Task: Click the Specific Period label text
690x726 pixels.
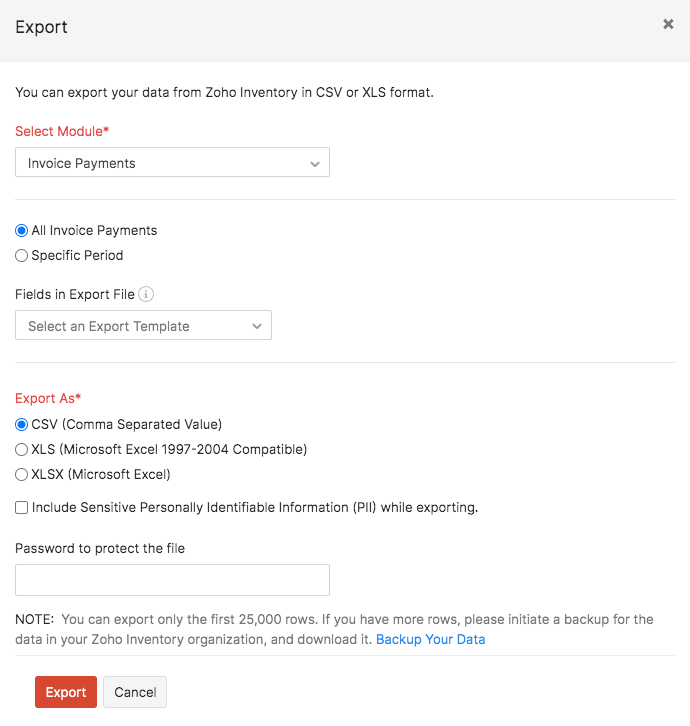Action: [x=77, y=255]
